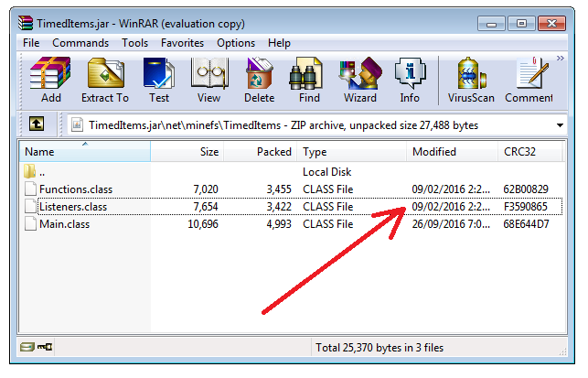The width and height of the screenshot is (588, 378).
Task: Click the Add toolbar icon
Action: click(50, 80)
